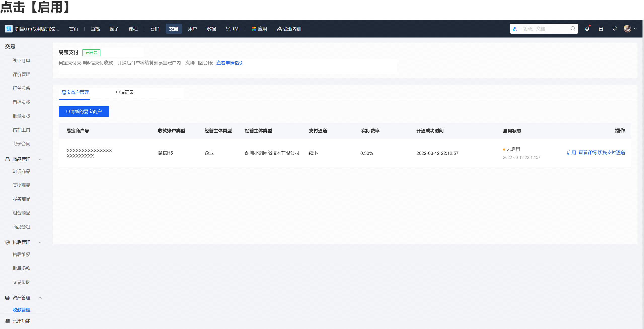The height and width of the screenshot is (329, 644).
Task: Go to 核销工具
Action: point(21,130)
